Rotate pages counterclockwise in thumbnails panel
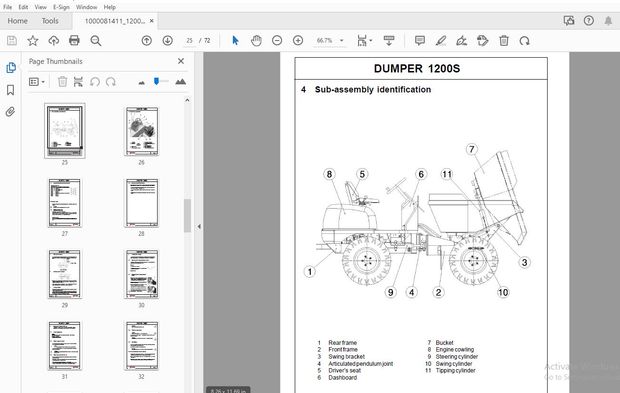The image size is (620, 393). [95, 81]
